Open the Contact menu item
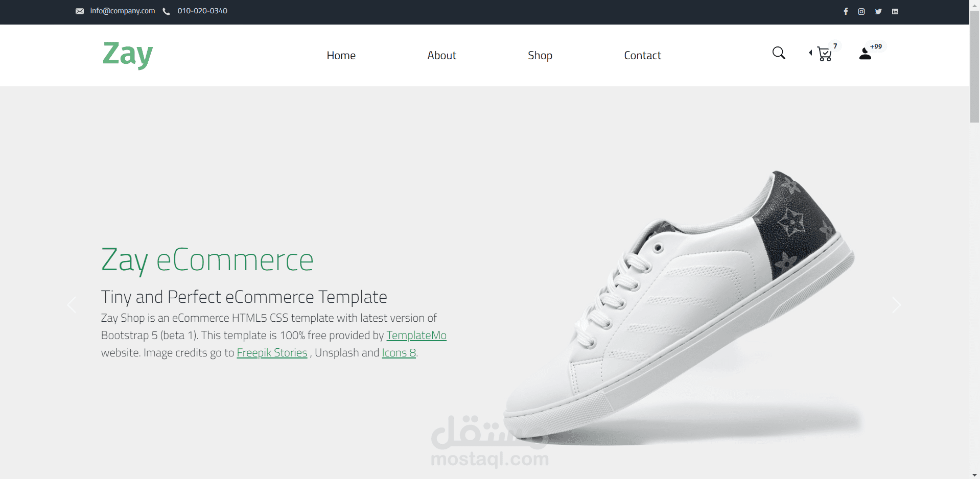980x479 pixels. (643, 55)
